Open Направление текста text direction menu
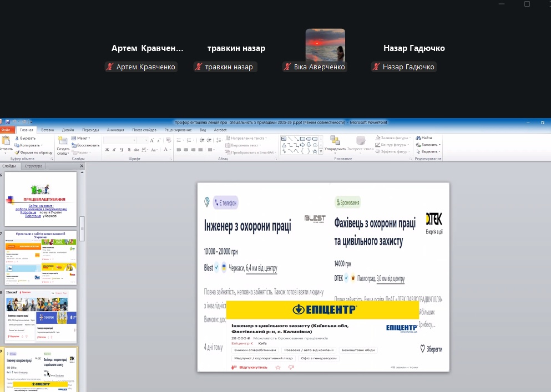551x392 pixels. coord(246,138)
